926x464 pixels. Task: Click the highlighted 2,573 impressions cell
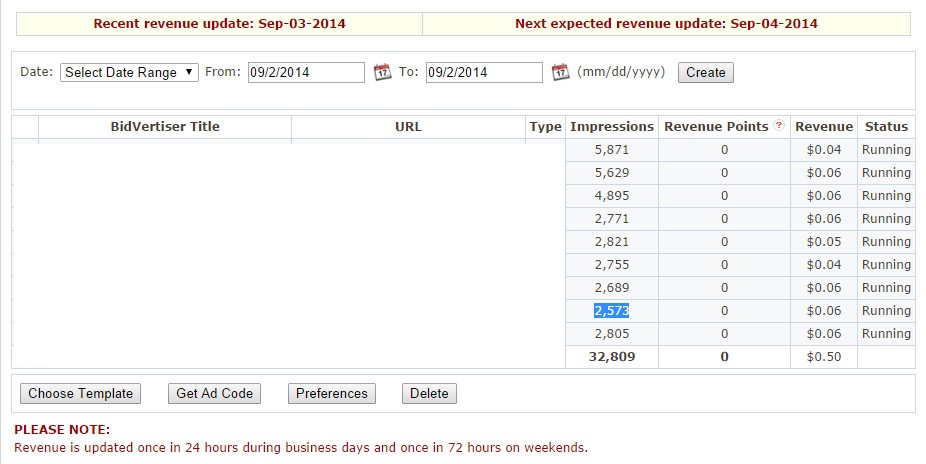612,311
